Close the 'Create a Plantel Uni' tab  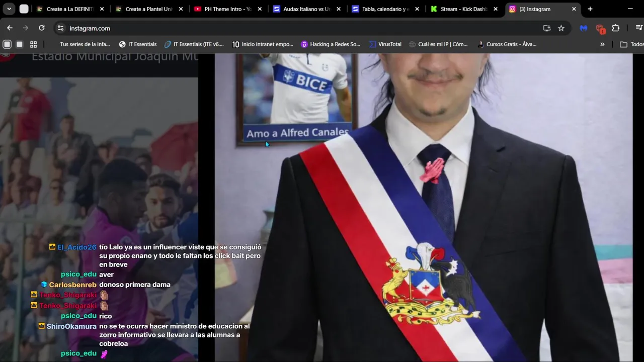181,9
